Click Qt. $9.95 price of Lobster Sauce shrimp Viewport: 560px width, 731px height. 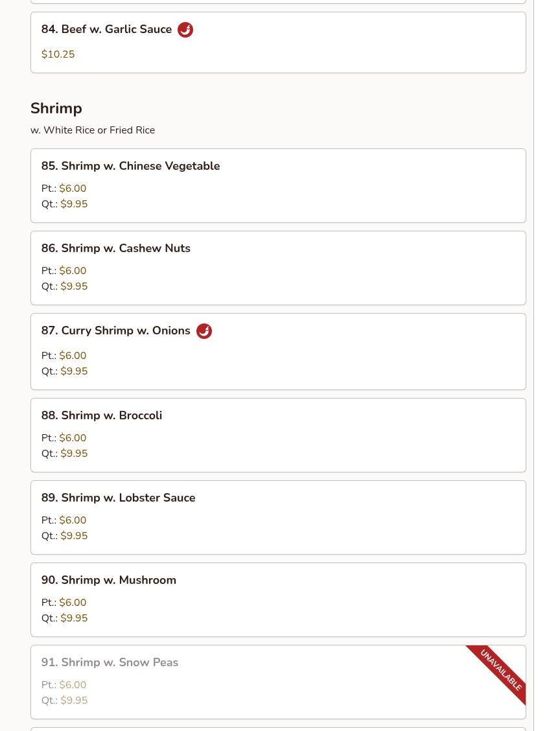[x=74, y=536]
